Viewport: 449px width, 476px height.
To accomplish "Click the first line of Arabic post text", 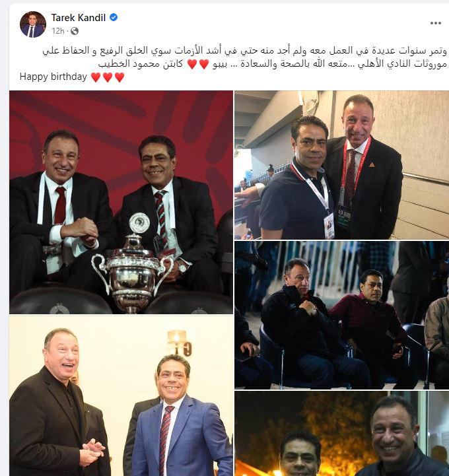I will point(245,51).
